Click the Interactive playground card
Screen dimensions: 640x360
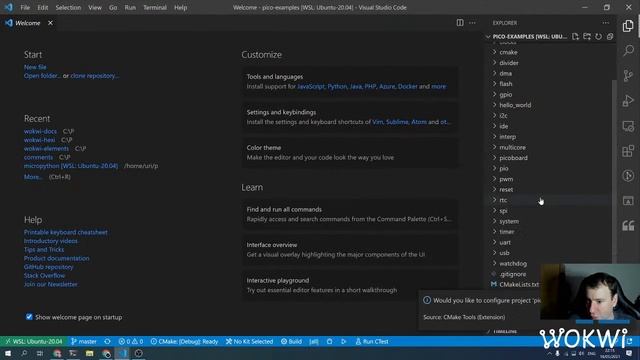tap(351, 285)
